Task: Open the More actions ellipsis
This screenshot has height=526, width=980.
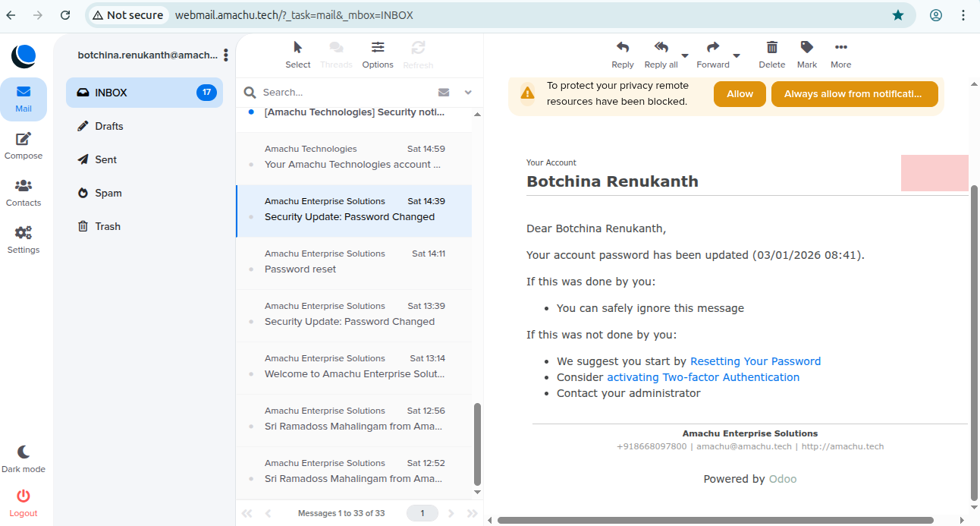Action: click(x=840, y=48)
